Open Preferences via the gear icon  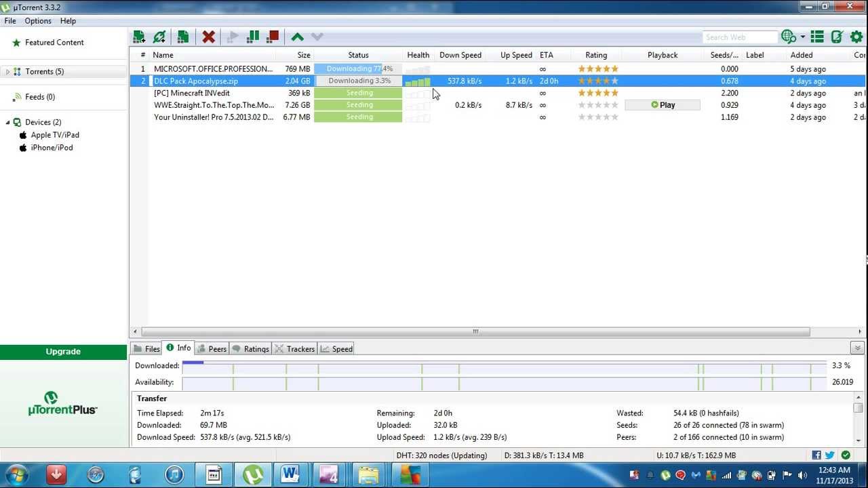click(x=856, y=37)
